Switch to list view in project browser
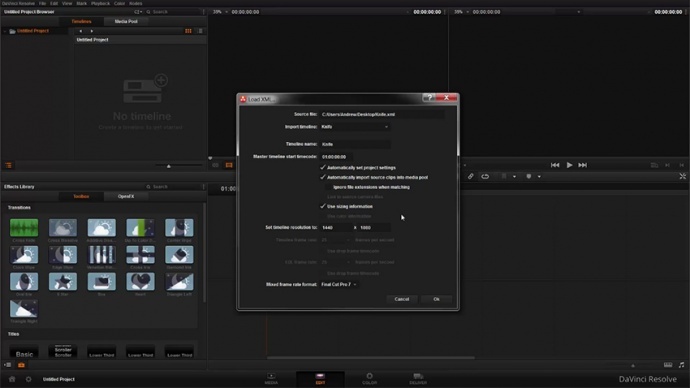 tap(200, 31)
